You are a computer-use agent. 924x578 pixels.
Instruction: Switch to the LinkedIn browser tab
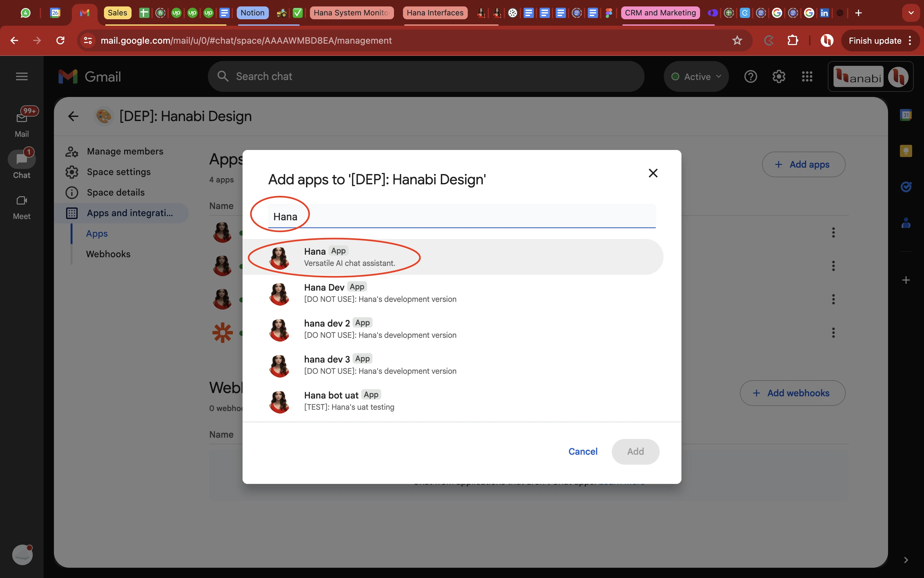pyautogui.click(x=824, y=13)
